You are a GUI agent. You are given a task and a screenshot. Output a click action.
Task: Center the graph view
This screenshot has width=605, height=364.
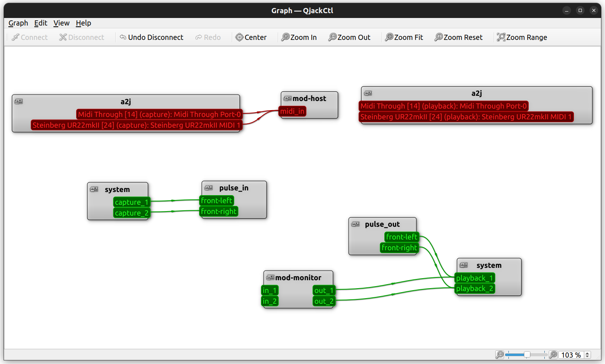point(251,37)
